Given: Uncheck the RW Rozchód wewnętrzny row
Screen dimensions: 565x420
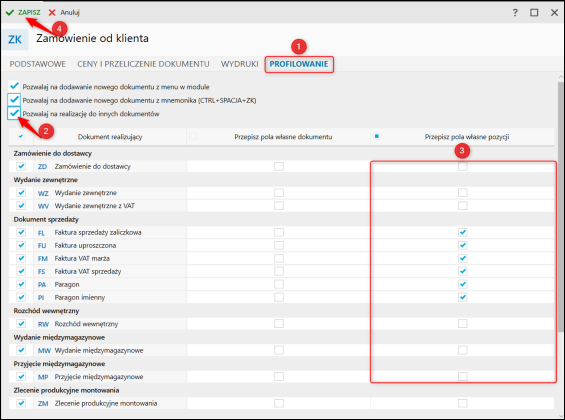Looking at the screenshot, I should tap(21, 323).
